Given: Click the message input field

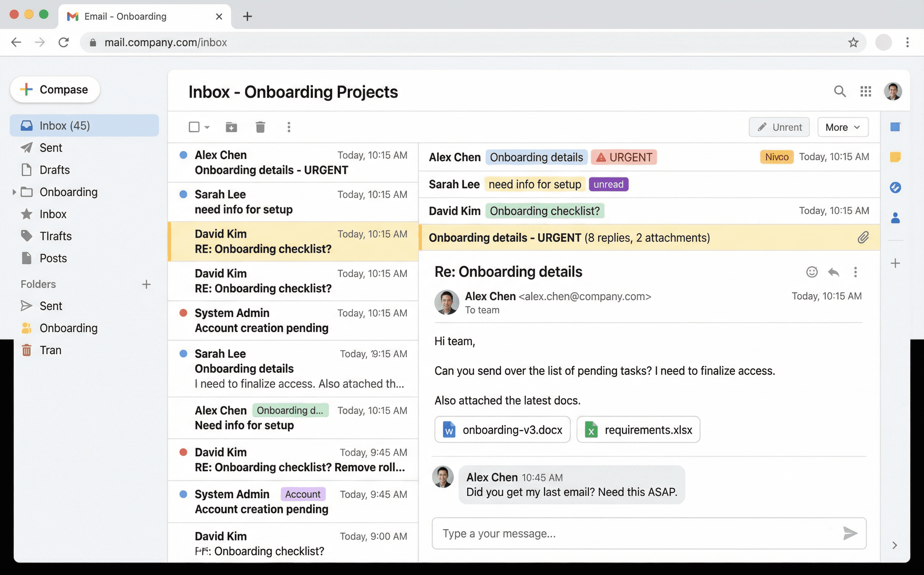Looking at the screenshot, I should point(608,533).
